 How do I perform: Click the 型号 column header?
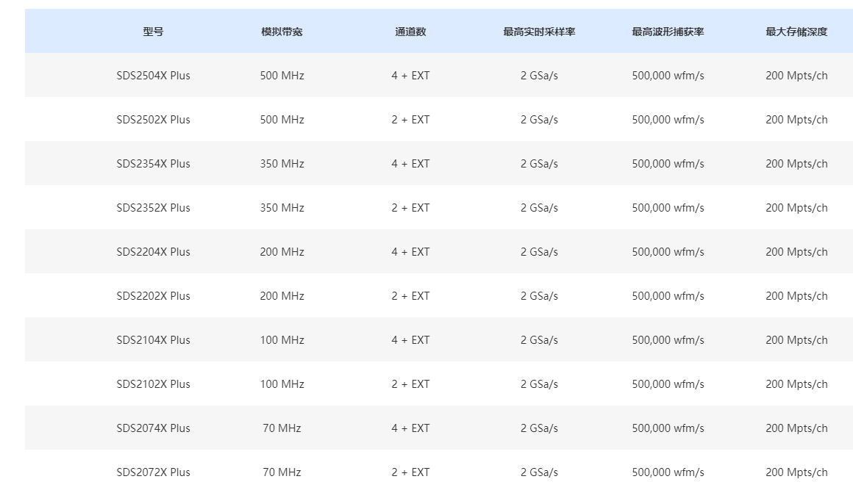pos(153,32)
